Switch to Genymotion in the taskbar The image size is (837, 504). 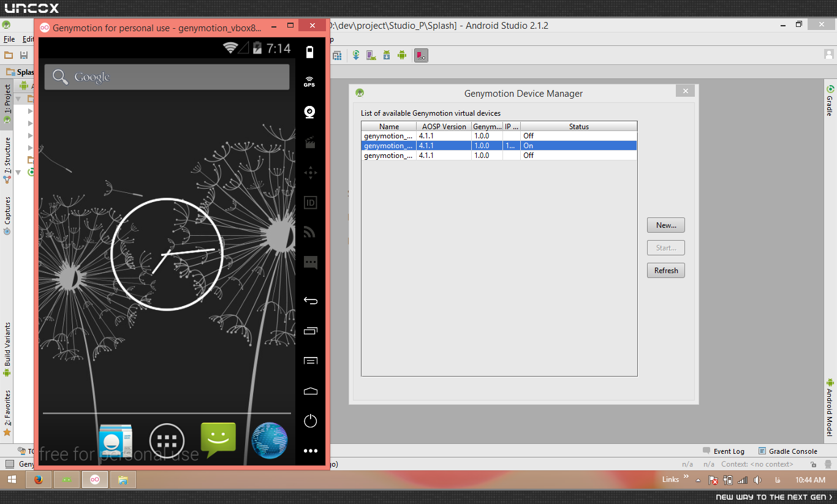[x=95, y=480]
